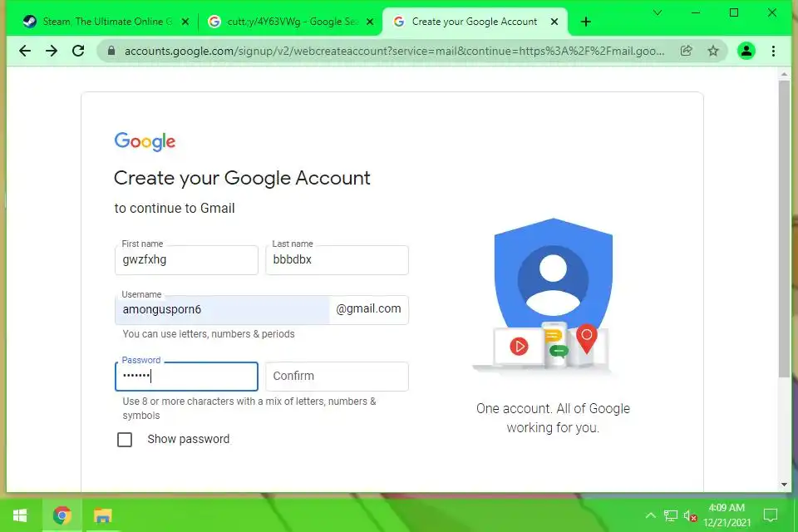
Task: Click the First name field
Action: coord(186,259)
